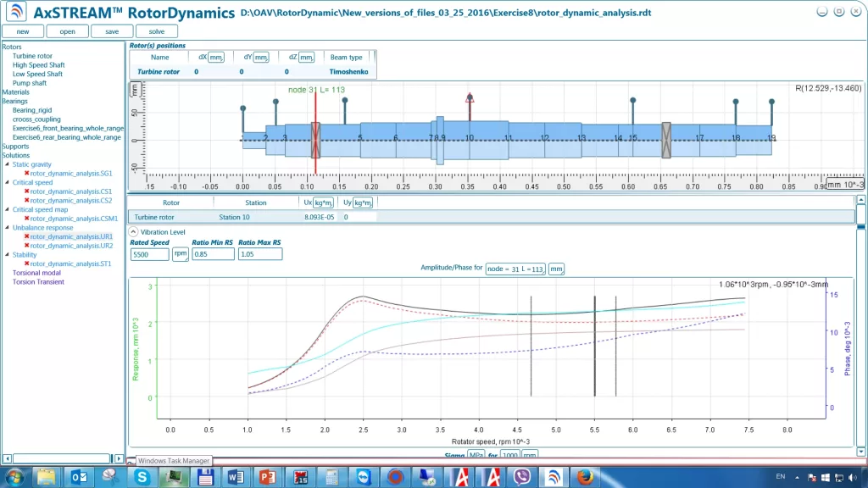Open Windows Start menu
Viewport: 868px width, 488px height.
14,477
